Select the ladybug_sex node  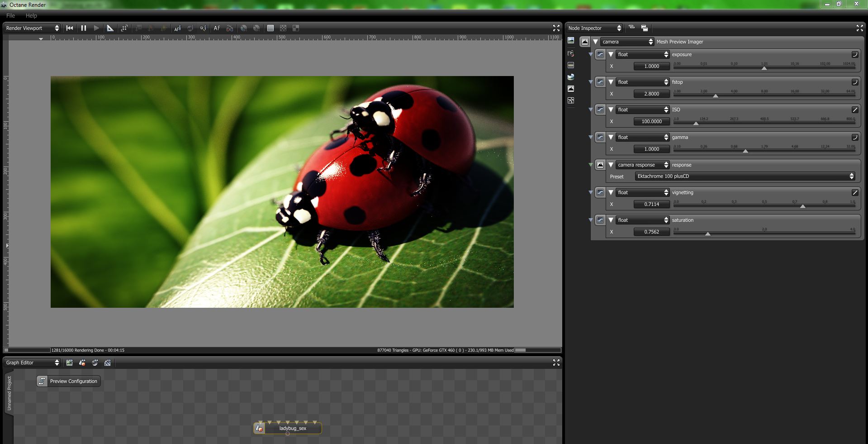(x=292, y=428)
